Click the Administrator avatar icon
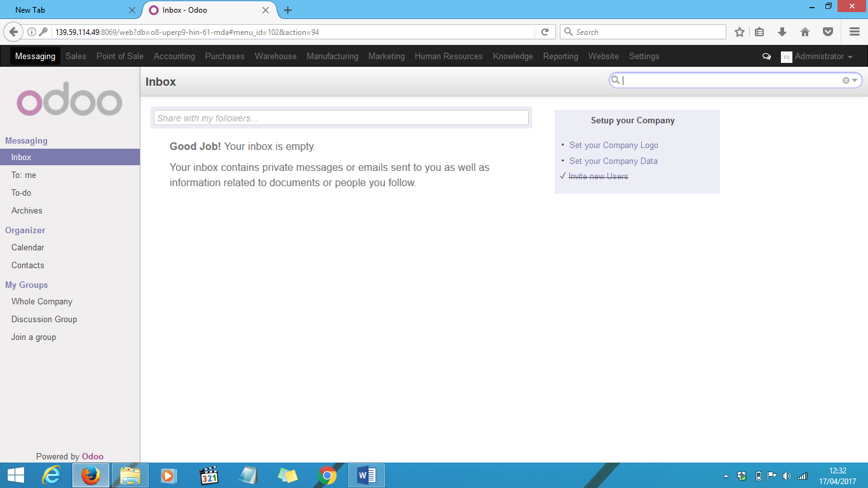The width and height of the screenshot is (868, 488). coord(787,57)
